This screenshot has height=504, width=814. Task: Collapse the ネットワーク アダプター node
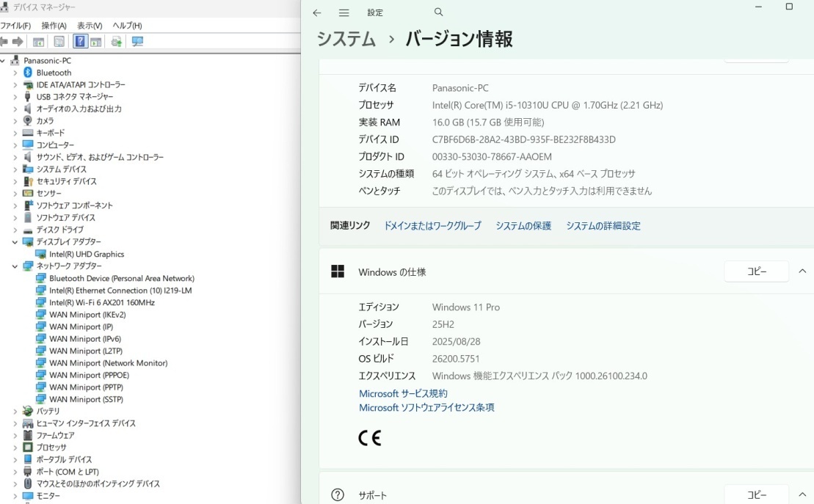pos(15,266)
